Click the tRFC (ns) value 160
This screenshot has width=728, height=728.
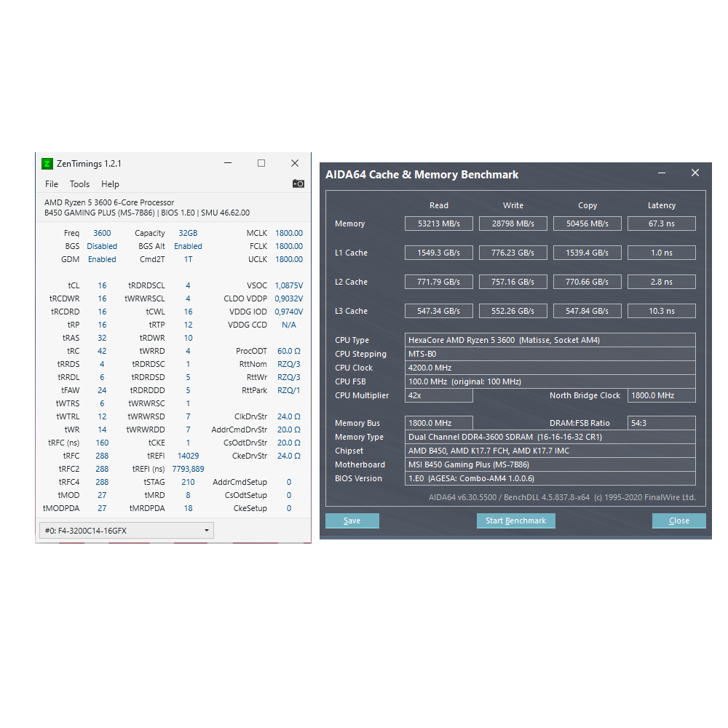tap(102, 443)
